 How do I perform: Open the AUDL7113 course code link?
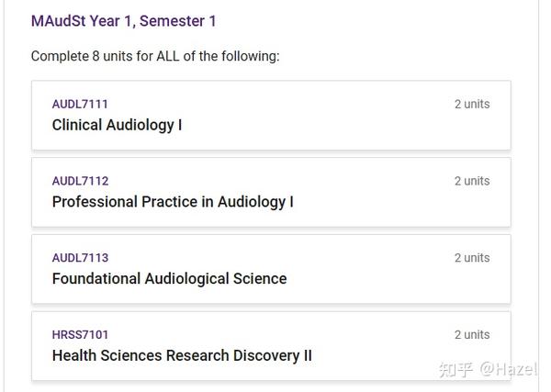click(x=80, y=258)
